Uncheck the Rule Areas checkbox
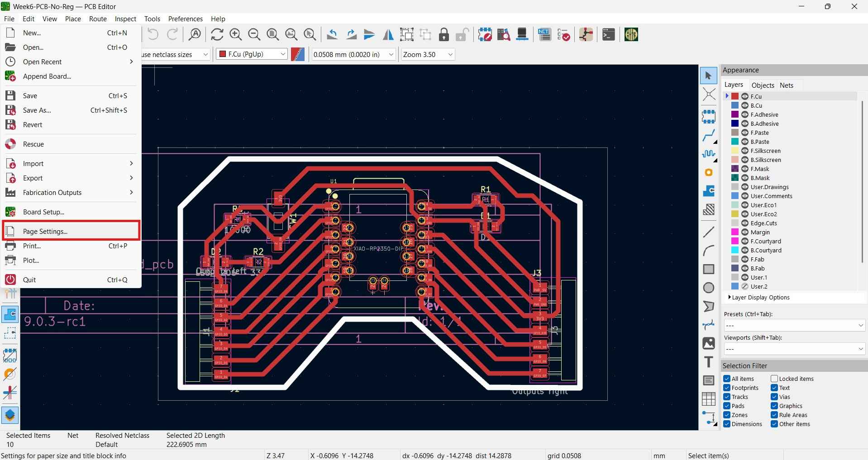 tap(774, 415)
